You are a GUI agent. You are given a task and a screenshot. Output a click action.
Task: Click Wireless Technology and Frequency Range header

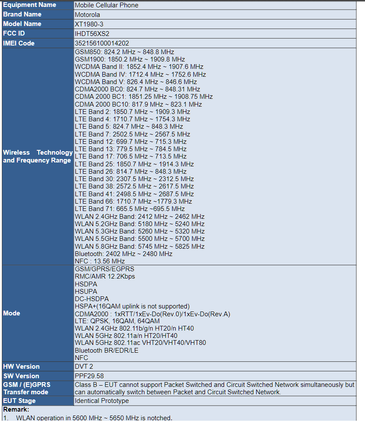pos(38,156)
